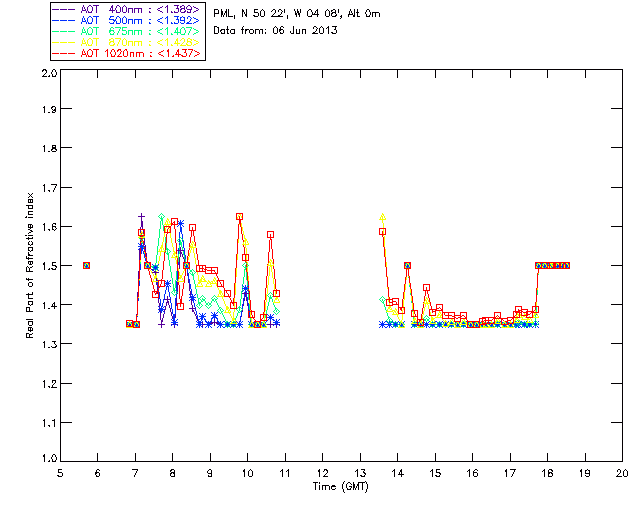Click the AOT 870nm legend entry
640x512 pixels.
(127, 42)
